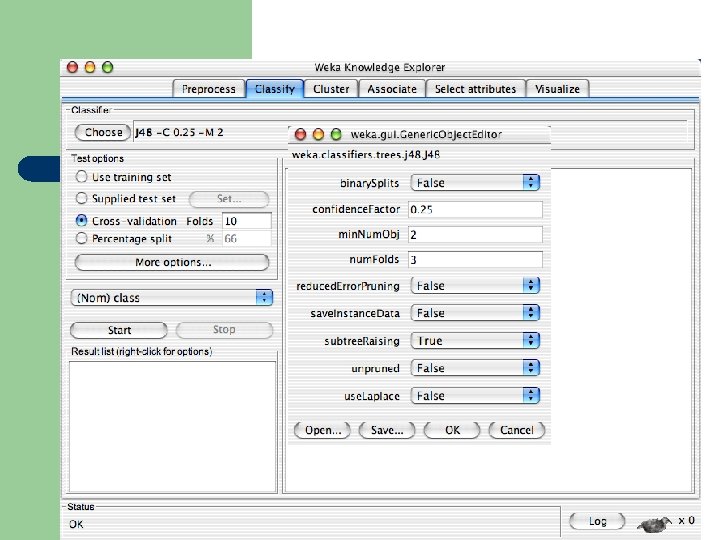Switch to the Cluster tab
720x540 pixels.
tap(331, 89)
